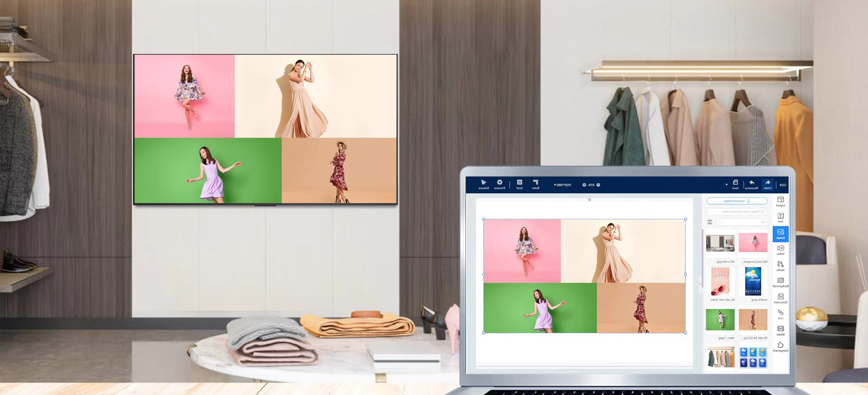Open the Component panel in the sidebar
Screen dimensions: 868x395
tap(780, 347)
